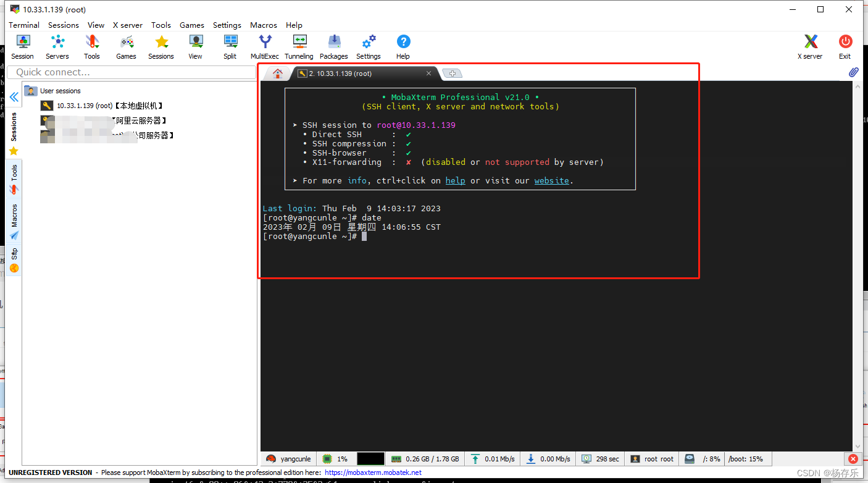Click the 0.26 GB / 1.78 GB memory value
This screenshot has height=483, width=868.
432,459
